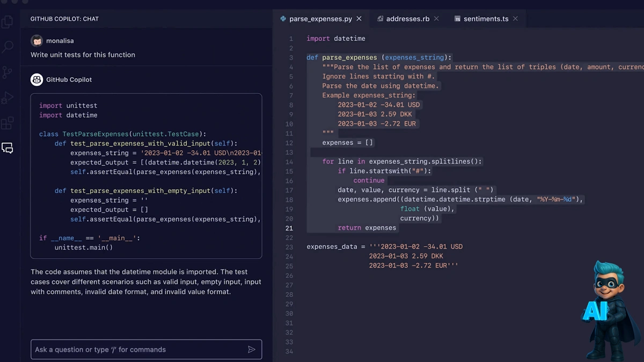Click 'Ignore lines starting with #.' docstring line
The width and height of the screenshot is (644, 362).
click(379, 77)
